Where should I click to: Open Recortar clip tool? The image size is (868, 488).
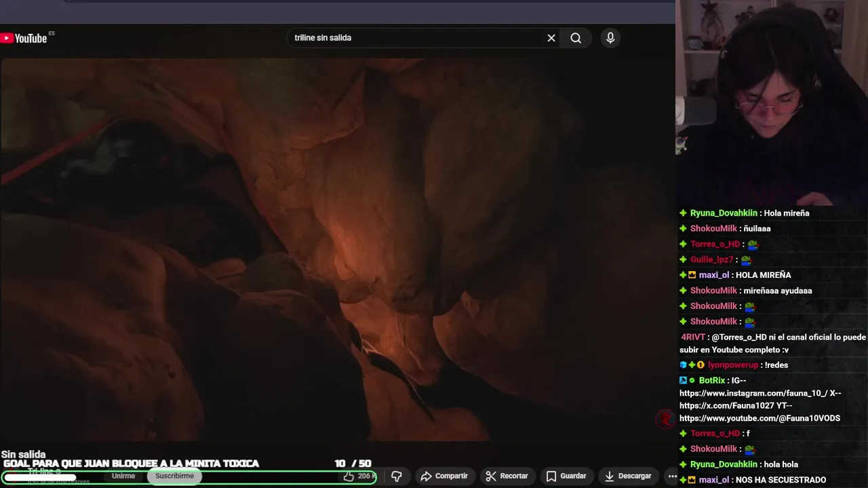507,476
